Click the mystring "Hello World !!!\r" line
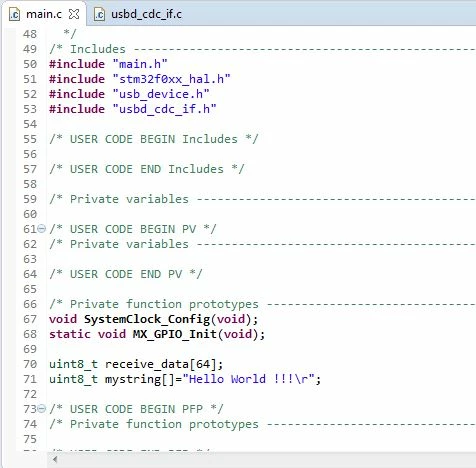This screenshot has width=476, height=468. [x=185, y=379]
